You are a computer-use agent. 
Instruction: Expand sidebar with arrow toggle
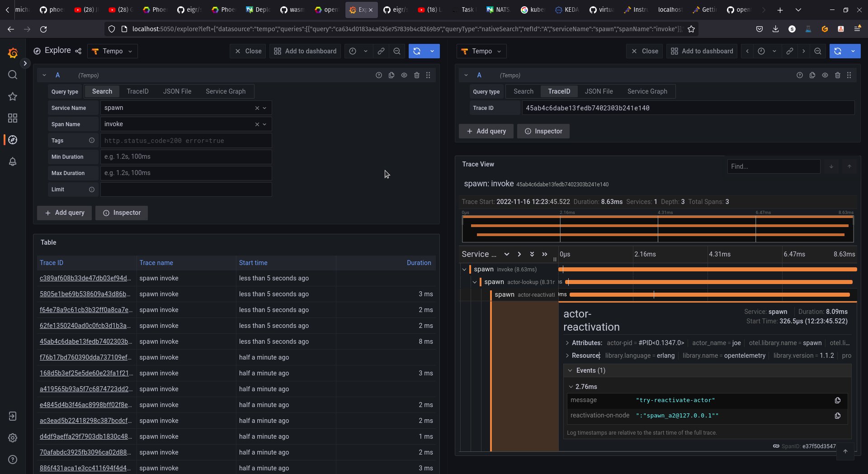(x=25, y=63)
